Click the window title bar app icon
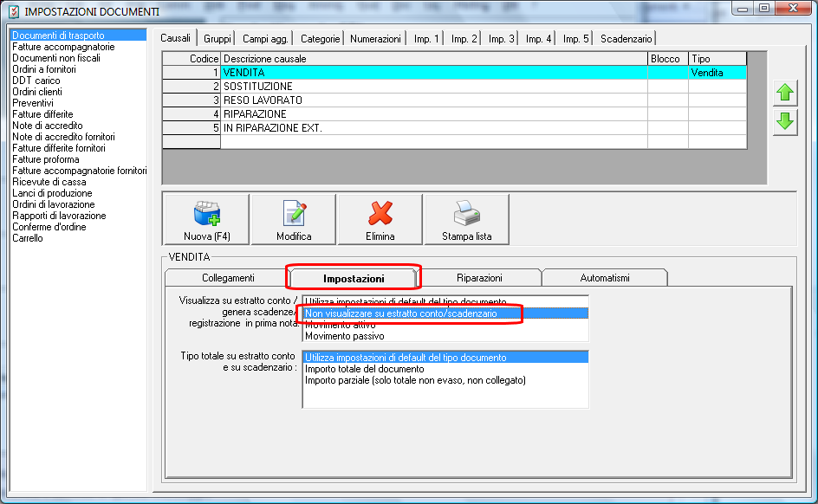Screen dimensions: 818x504 (14, 11)
